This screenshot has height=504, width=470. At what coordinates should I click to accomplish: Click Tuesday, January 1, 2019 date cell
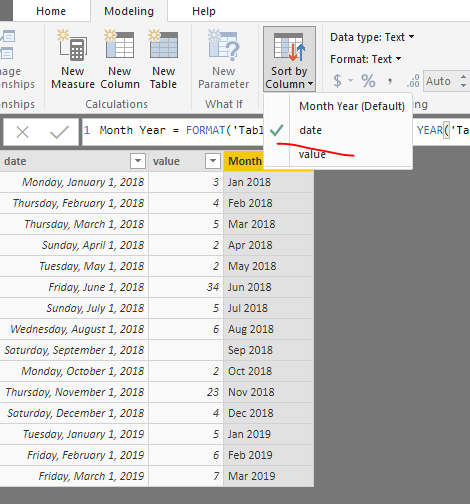pyautogui.click(x=74, y=434)
